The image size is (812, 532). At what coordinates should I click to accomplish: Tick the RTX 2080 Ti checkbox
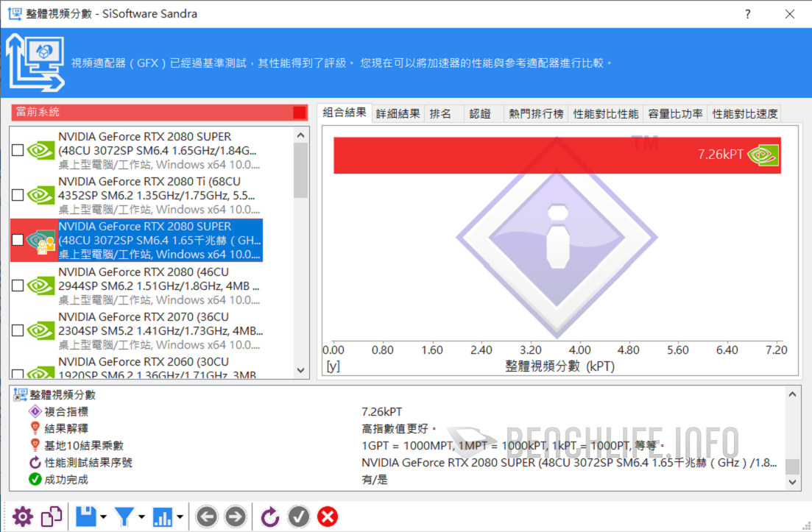pyautogui.click(x=18, y=195)
